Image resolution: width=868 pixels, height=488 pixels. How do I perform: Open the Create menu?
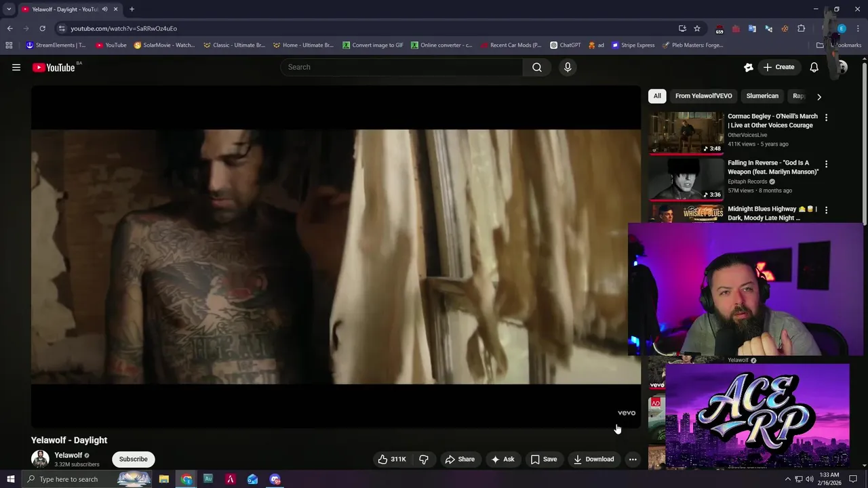[x=778, y=67]
